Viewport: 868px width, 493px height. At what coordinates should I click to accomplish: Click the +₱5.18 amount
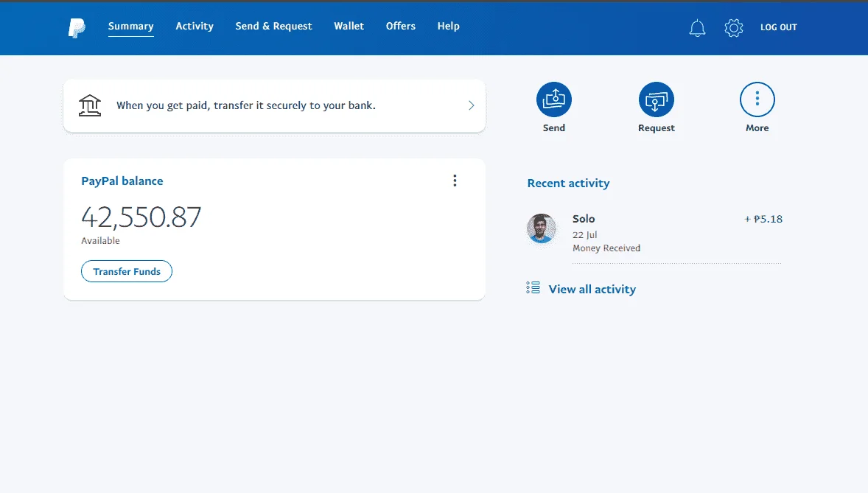click(x=763, y=219)
